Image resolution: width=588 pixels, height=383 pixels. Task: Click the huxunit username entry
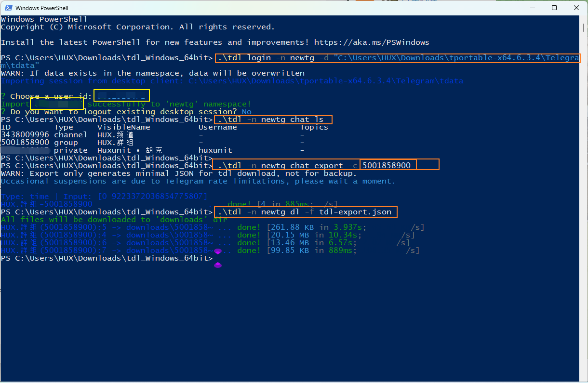[215, 150]
